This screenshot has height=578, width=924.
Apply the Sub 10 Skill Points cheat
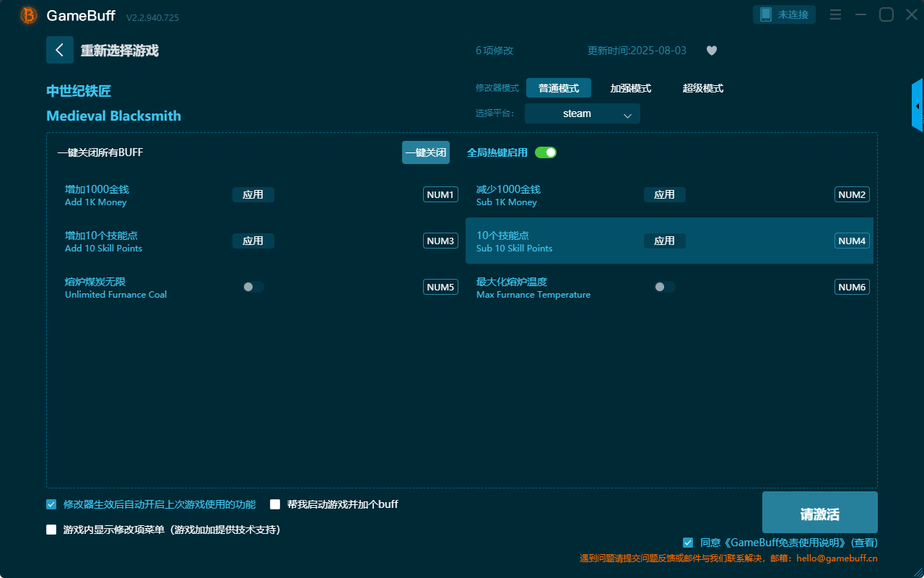coord(665,241)
